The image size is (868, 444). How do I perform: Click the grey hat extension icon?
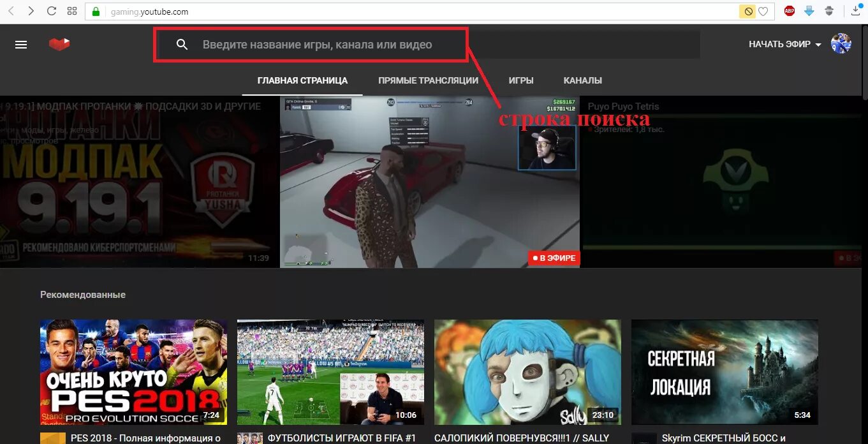829,11
